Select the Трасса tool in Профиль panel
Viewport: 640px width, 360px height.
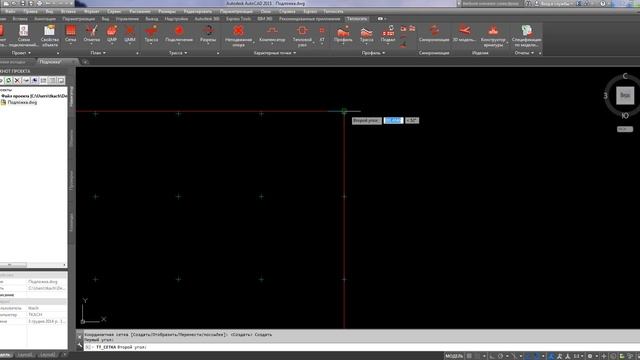point(366,34)
